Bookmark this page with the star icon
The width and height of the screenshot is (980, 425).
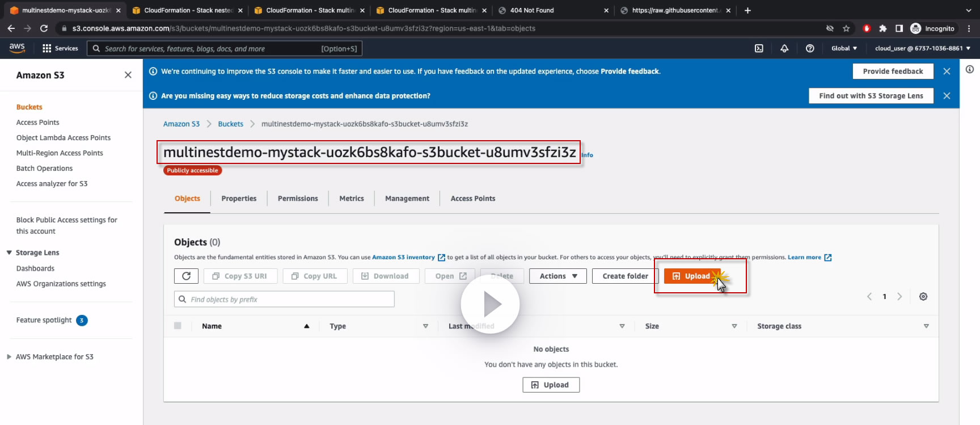pyautogui.click(x=846, y=28)
